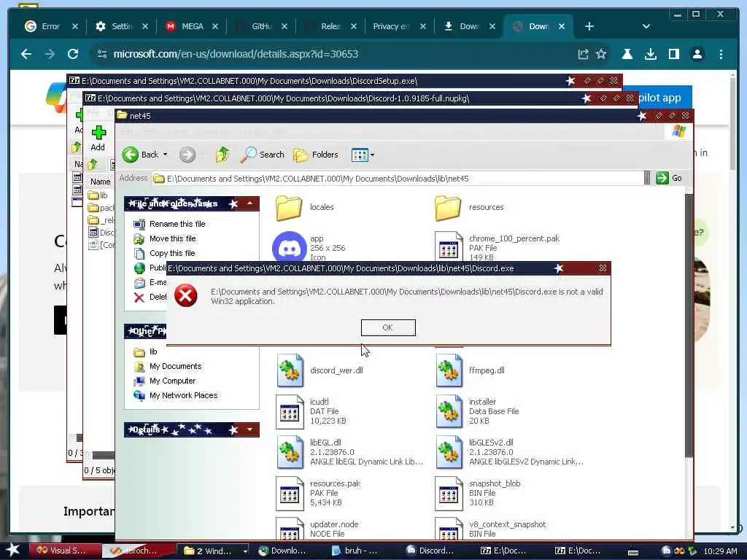Click v8_context_snapshot file name
Viewport: 747px width, 560px height.
click(x=508, y=524)
